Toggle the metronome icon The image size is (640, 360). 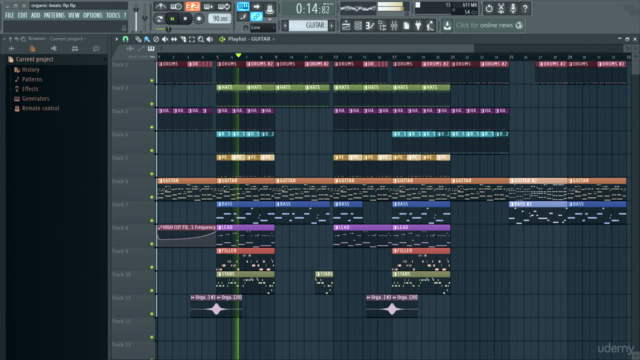pos(160,7)
